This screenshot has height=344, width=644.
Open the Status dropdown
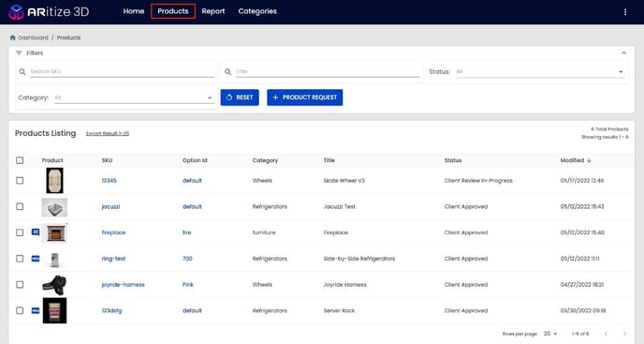(x=540, y=71)
